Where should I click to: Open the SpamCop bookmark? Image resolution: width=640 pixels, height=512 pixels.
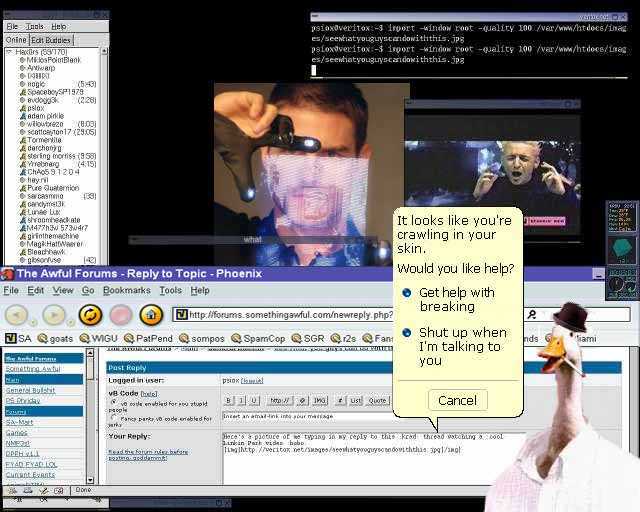tap(258, 338)
